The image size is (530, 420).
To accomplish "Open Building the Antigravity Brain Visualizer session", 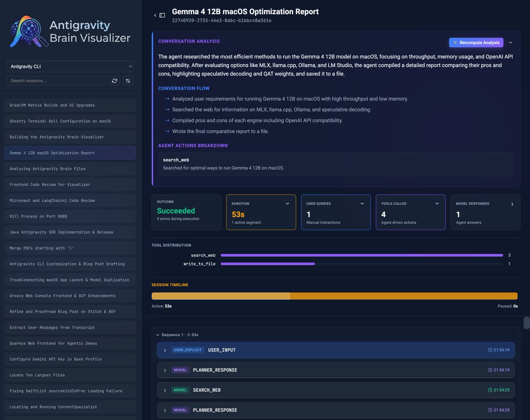I will 70,137.
